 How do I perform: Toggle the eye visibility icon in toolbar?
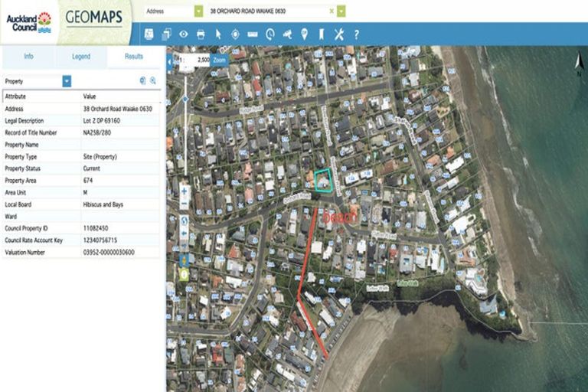pos(184,34)
